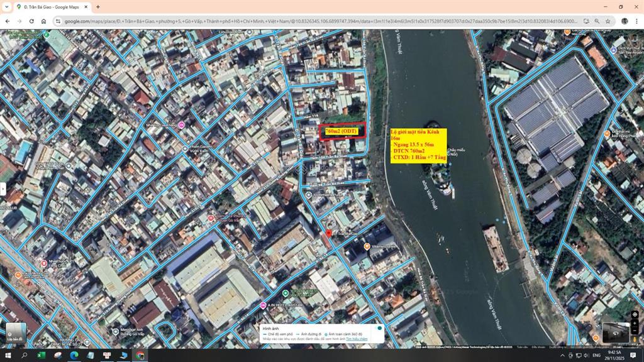This screenshot has height=362, width=644.
Task: Click the Tìm hiểu thêm link
Action: [x=357, y=339]
